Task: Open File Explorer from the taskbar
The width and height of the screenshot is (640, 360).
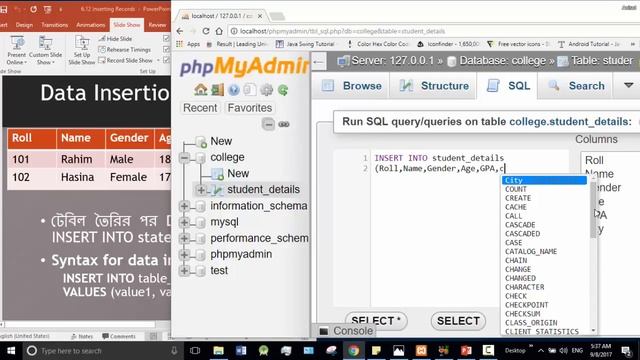Action: (218, 351)
